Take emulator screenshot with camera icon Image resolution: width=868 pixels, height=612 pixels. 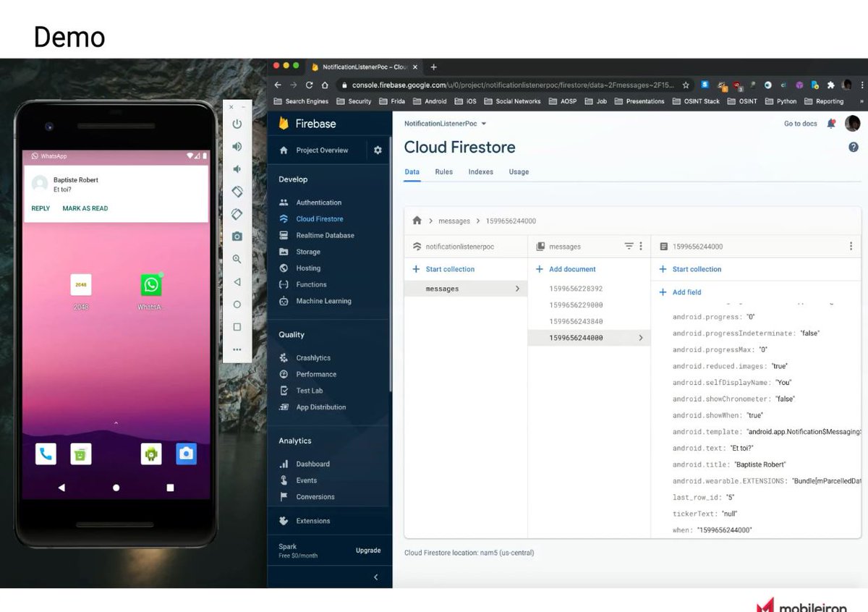pyautogui.click(x=237, y=237)
